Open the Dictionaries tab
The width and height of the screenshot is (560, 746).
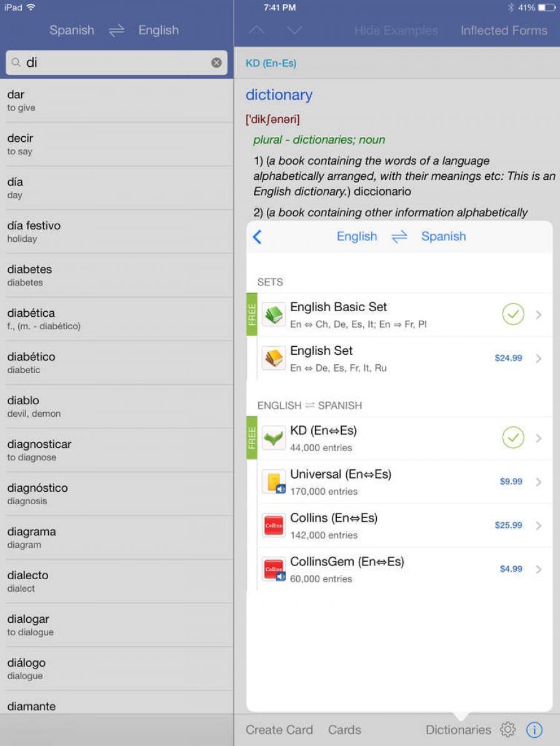pos(458,729)
